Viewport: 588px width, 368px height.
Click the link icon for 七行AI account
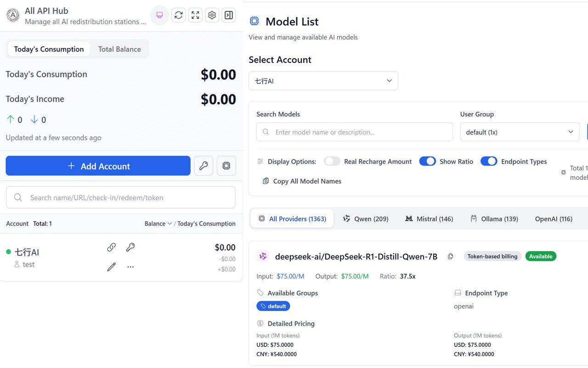[x=111, y=247]
